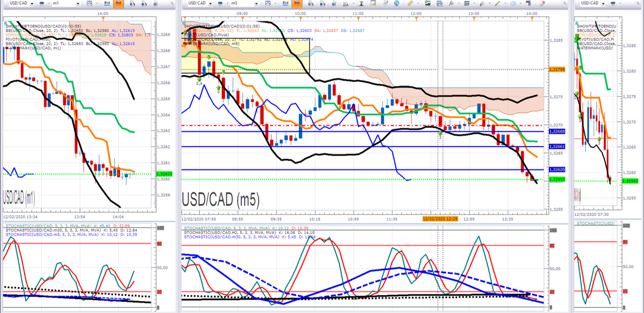Expand chart type arrow in m5 chart toolbar
Viewport: 644px width, 313px height.
pos(276,4)
